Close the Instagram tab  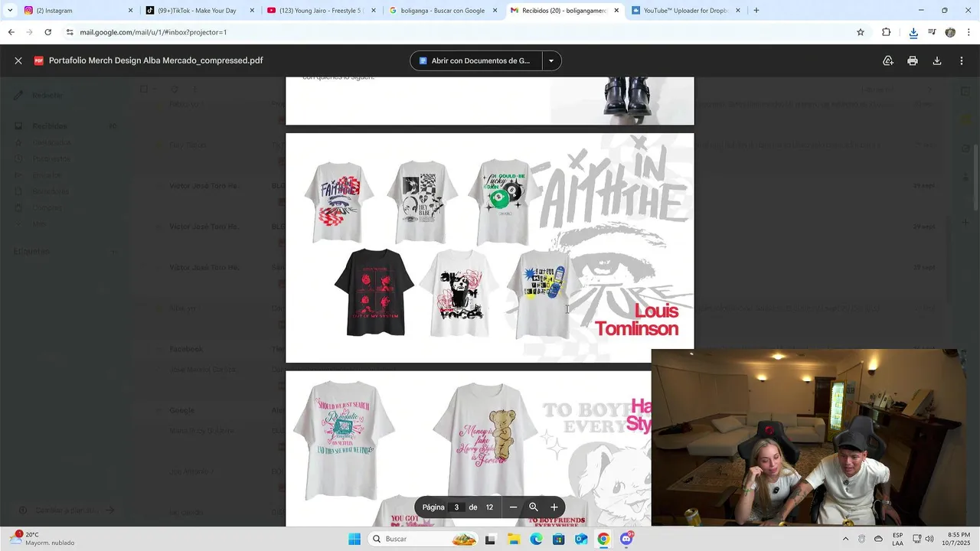tap(130, 11)
